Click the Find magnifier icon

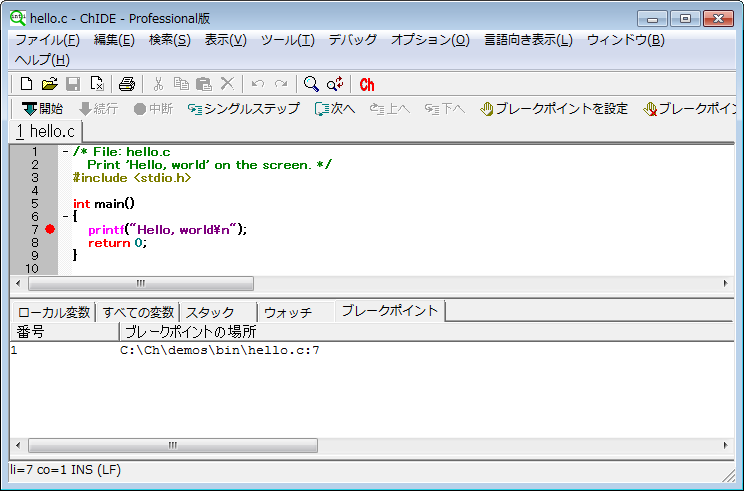click(311, 84)
